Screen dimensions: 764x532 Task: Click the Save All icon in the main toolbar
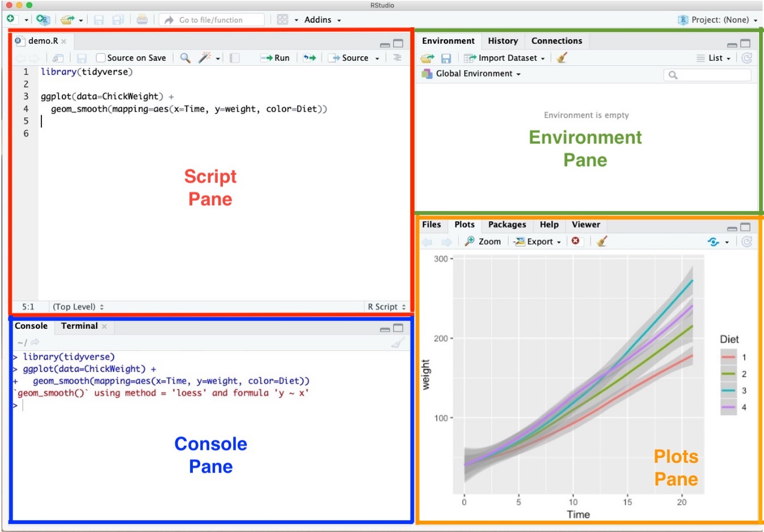click(x=118, y=20)
